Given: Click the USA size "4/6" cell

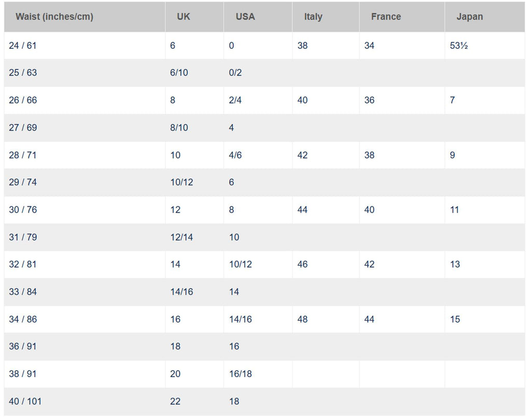Looking at the screenshot, I should click(235, 155).
